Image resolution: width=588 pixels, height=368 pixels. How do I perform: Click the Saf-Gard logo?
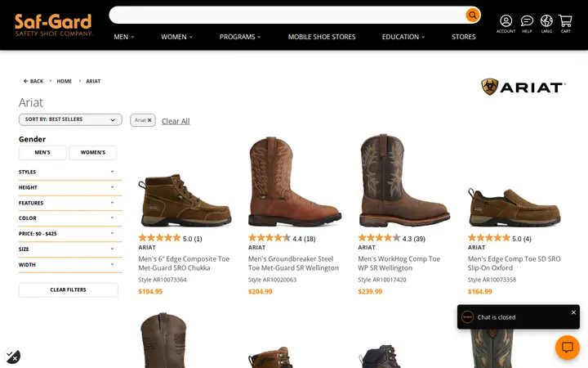click(x=53, y=25)
